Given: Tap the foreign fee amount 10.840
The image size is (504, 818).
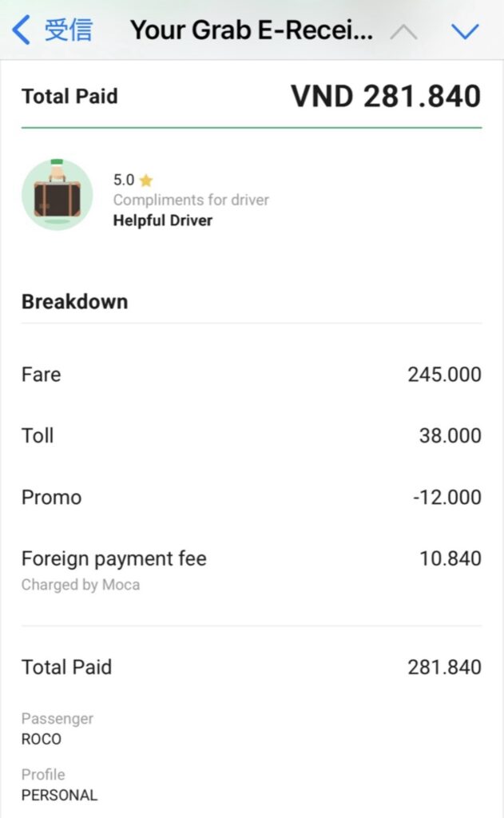Looking at the screenshot, I should pyautogui.click(x=450, y=558).
